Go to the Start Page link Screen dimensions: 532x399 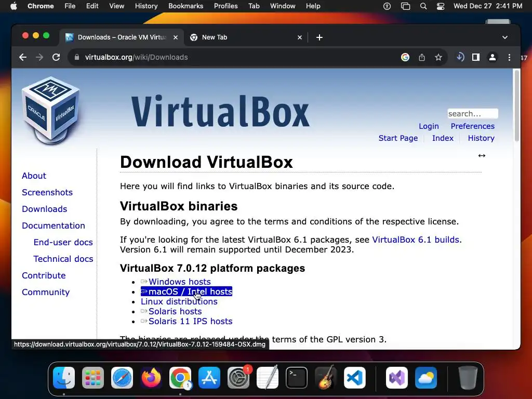coord(398,138)
